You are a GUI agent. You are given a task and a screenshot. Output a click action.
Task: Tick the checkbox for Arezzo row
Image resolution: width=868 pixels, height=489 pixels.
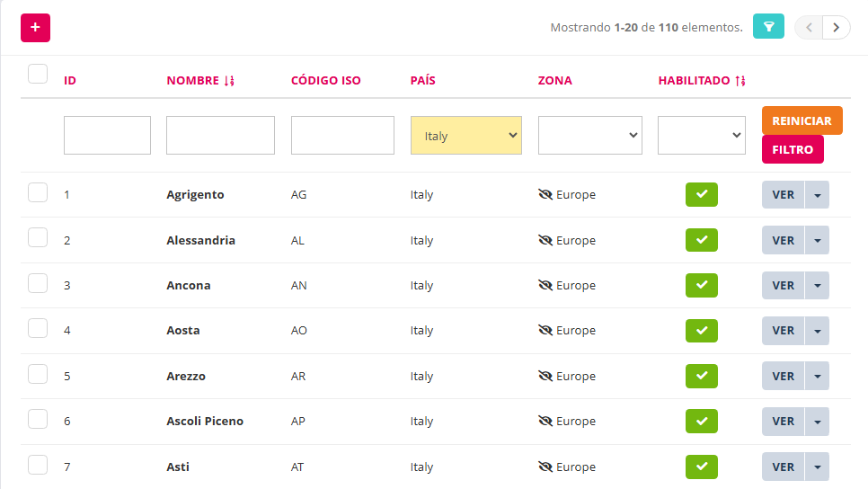pos(38,373)
